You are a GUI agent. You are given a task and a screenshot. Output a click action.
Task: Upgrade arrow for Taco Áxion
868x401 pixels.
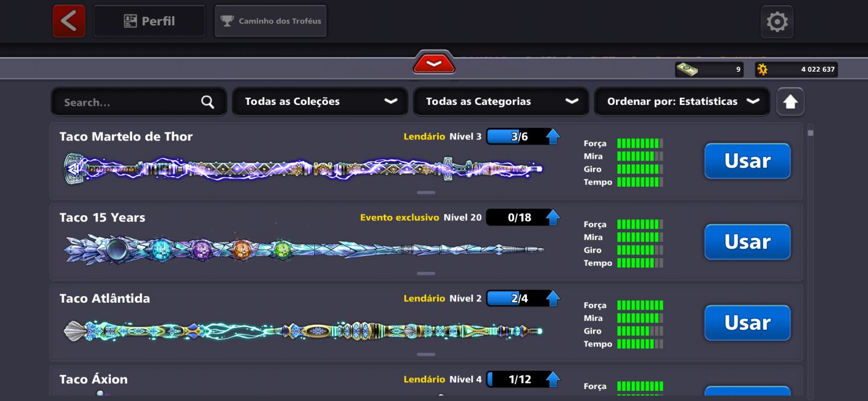[x=553, y=379]
